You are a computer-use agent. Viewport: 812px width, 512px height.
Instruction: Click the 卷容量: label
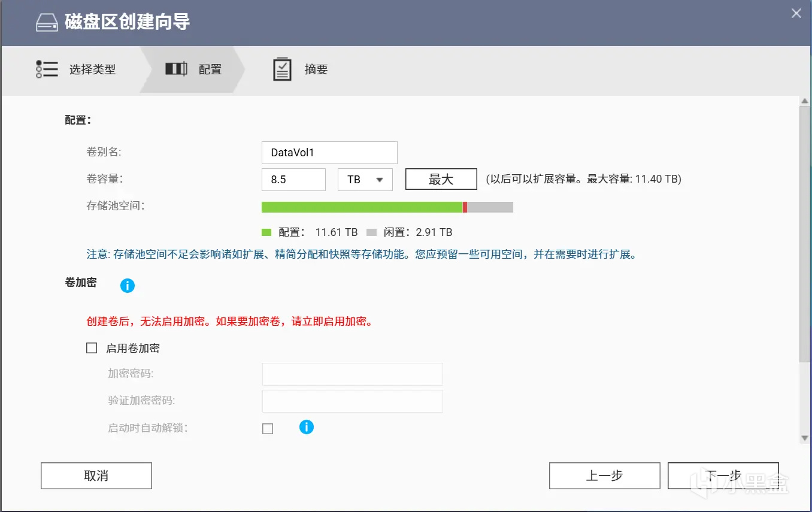pos(104,179)
